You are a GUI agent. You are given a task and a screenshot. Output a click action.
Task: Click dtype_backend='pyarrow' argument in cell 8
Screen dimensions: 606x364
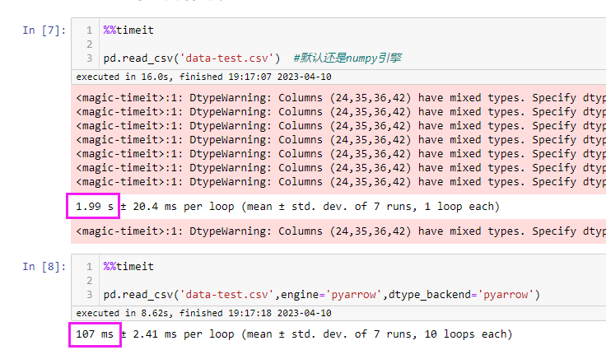(x=464, y=295)
